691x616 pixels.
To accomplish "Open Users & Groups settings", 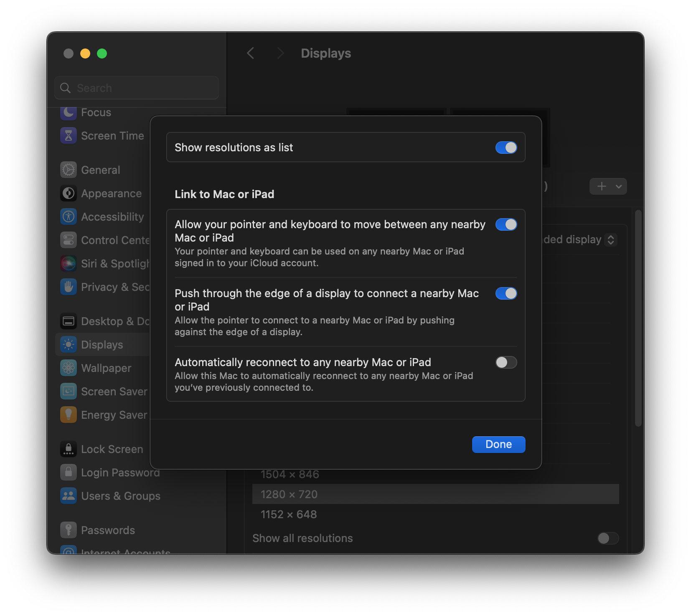I will coord(121,496).
